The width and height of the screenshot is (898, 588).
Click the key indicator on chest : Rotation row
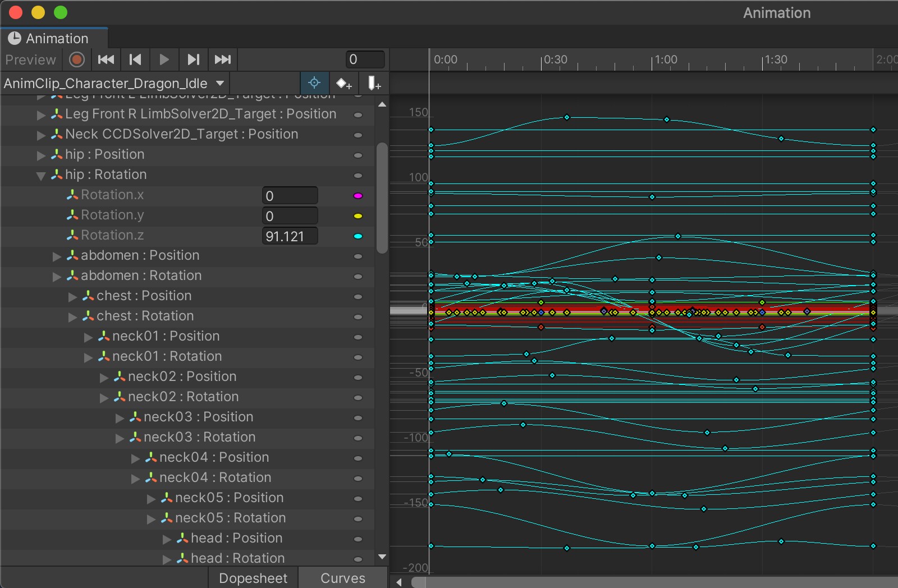click(358, 317)
